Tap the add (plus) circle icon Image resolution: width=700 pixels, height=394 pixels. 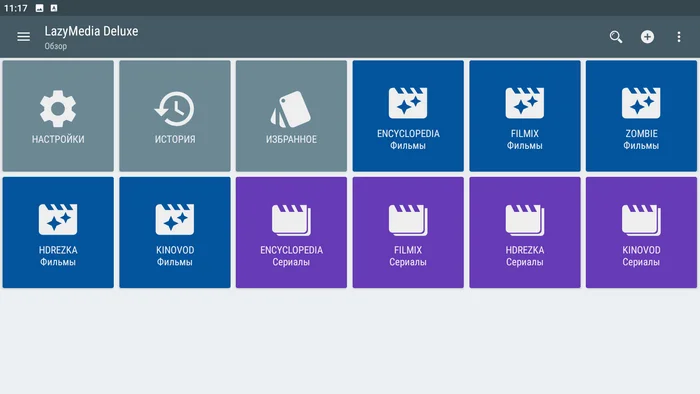pos(647,37)
